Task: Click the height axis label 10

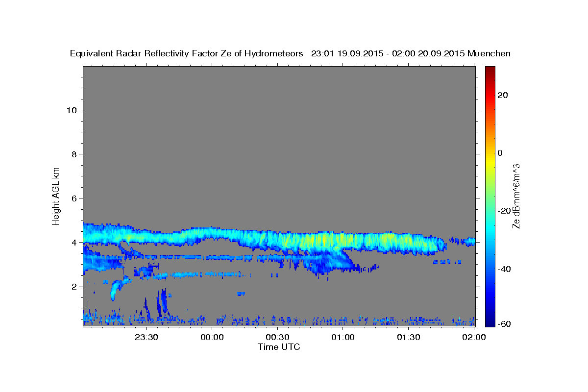Action: point(71,110)
